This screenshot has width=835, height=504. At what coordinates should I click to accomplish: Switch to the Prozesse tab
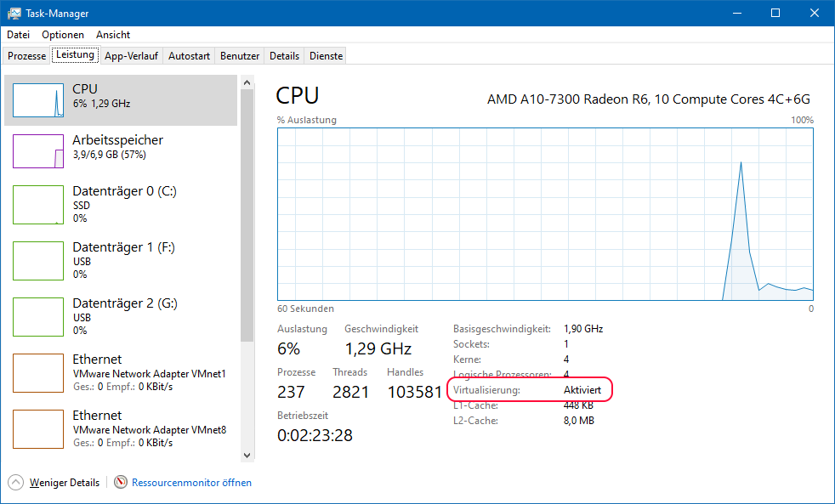(26, 54)
